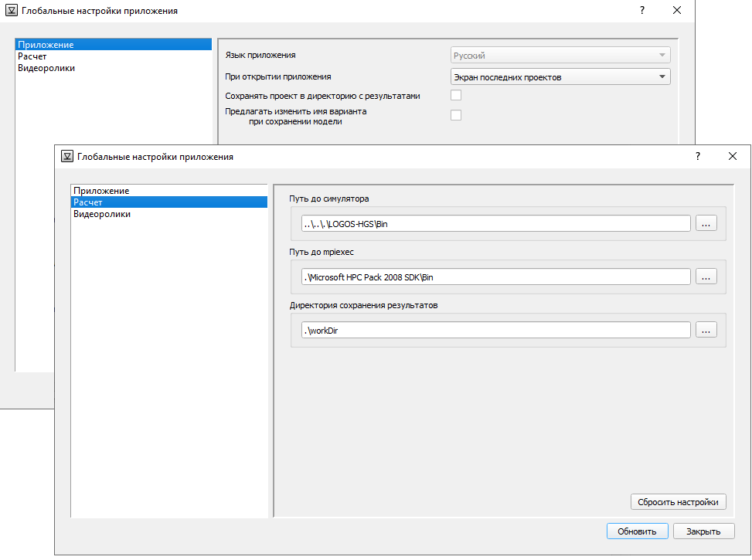Toggle "Предлагать изменить имя варианта" checkbox
Image resolution: width=752 pixels, height=560 pixels.
456,115
